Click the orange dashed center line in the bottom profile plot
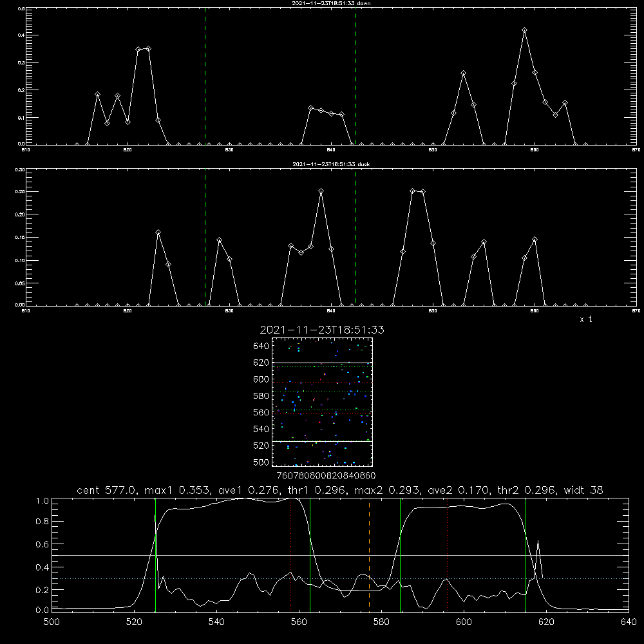This screenshot has height=644, width=644. coord(369,554)
